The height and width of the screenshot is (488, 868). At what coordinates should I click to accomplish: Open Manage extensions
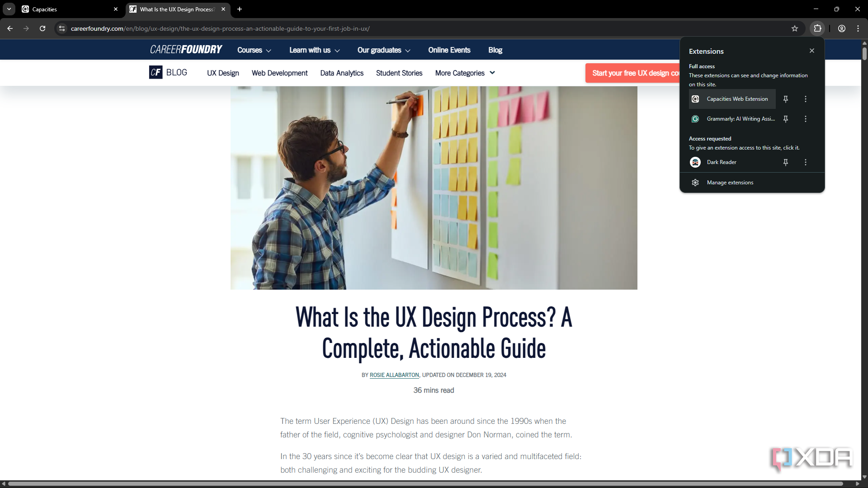click(752, 183)
